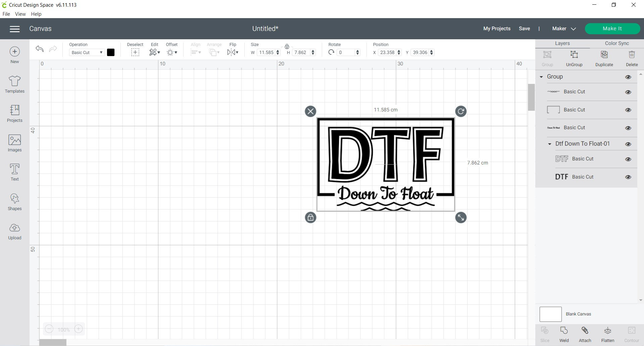This screenshot has width=644, height=346.
Task: Hide the Dtf Down To Float-01 layer
Action: tap(628, 144)
